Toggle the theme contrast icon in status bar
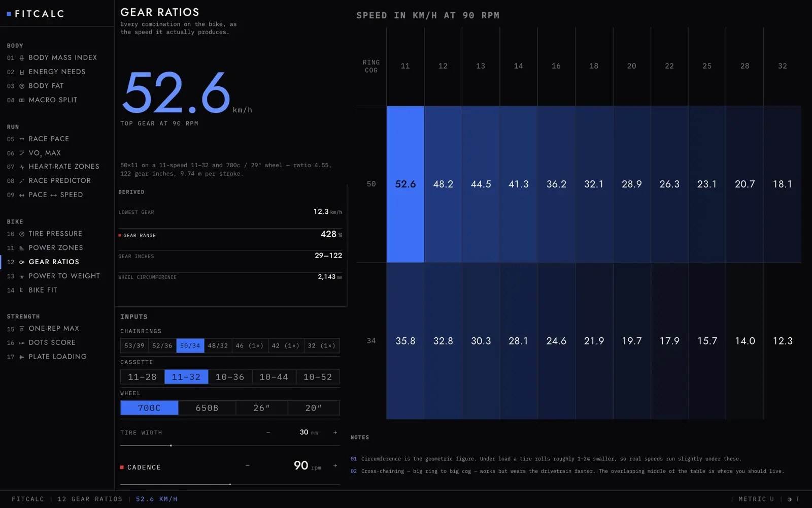Image resolution: width=812 pixels, height=508 pixels. point(790,499)
